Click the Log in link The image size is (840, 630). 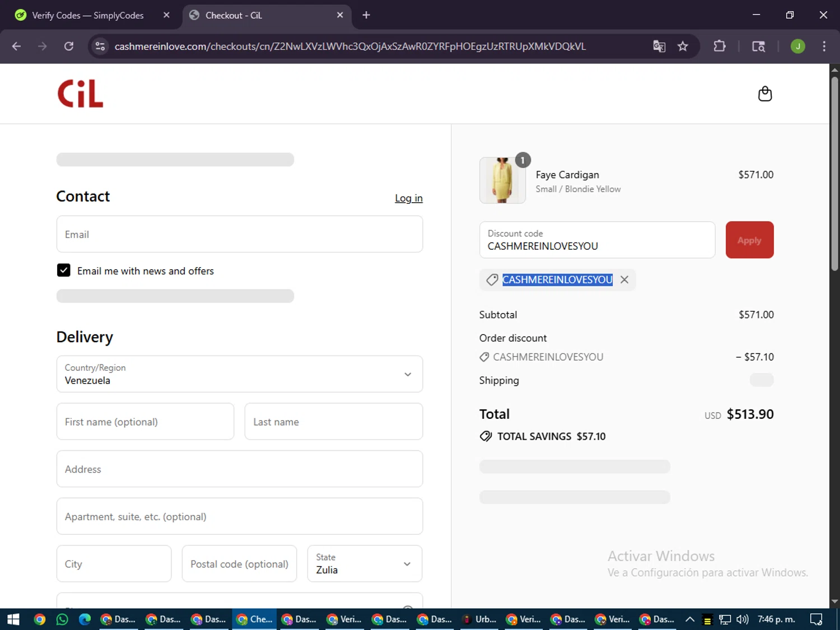[x=409, y=198]
